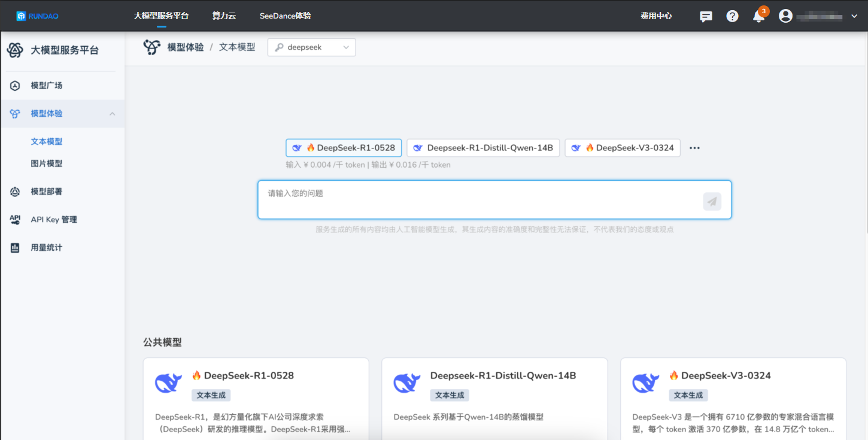The image size is (868, 440).
Task: Switch to the 大模型服务平台 top tab
Action: (161, 16)
